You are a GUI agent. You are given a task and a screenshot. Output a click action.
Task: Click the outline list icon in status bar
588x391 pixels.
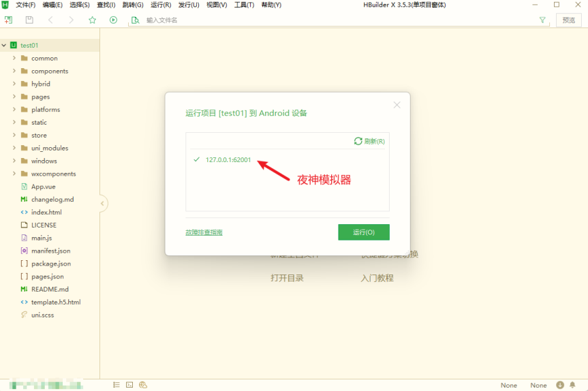tap(117, 385)
